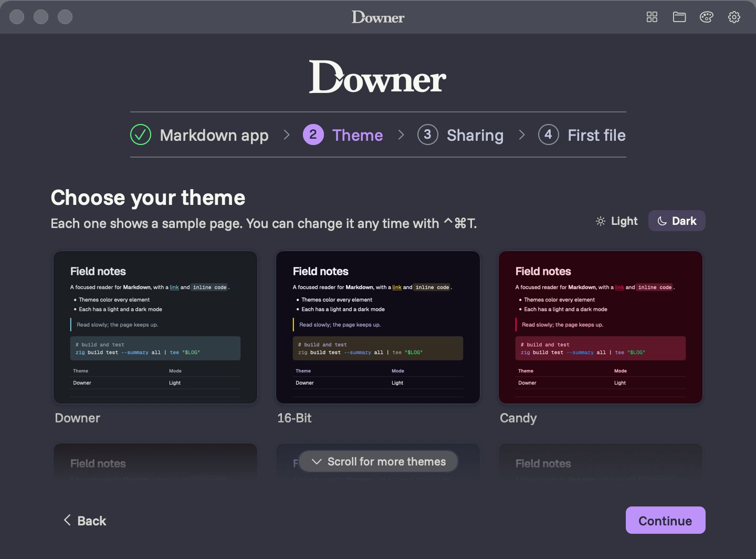Click the red close window button
The width and height of the screenshot is (756, 559).
[17, 17]
